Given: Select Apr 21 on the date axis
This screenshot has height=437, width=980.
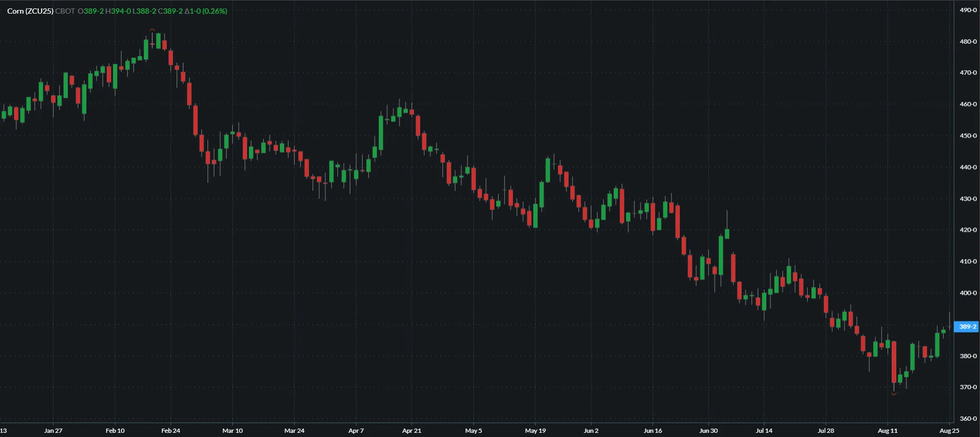Looking at the screenshot, I should point(411,431).
